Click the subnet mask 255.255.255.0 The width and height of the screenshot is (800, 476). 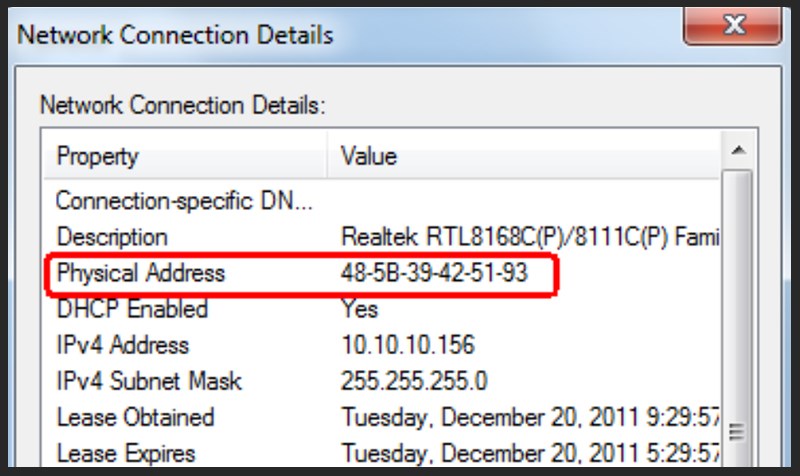coord(415,381)
